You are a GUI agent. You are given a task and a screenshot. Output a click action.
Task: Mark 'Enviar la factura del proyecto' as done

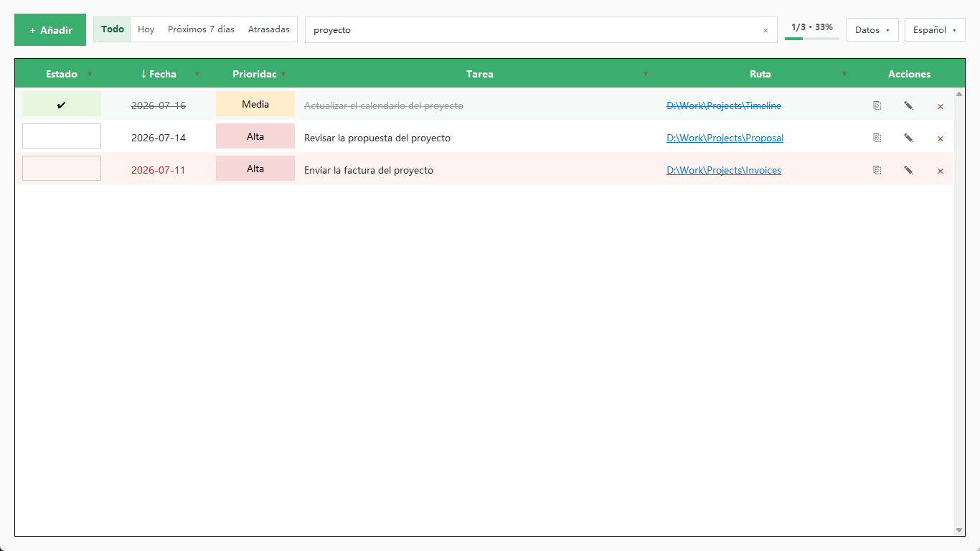tap(62, 169)
